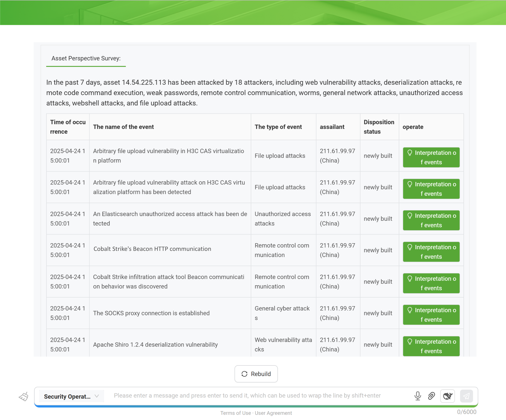The height and width of the screenshot is (420, 506).
Task: Click lightbulb icon on H3C attack detected row
Action: [410, 184]
